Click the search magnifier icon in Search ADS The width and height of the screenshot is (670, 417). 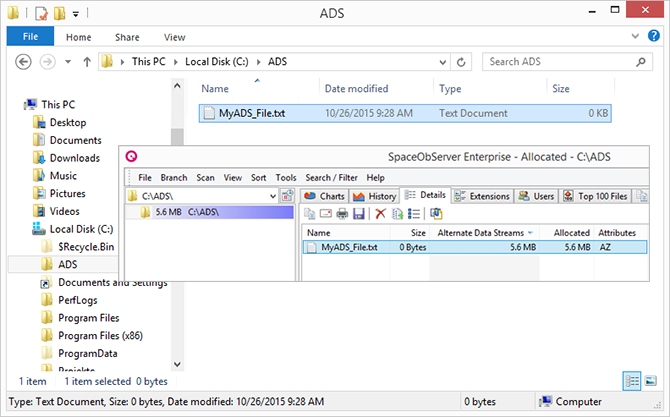(641, 62)
